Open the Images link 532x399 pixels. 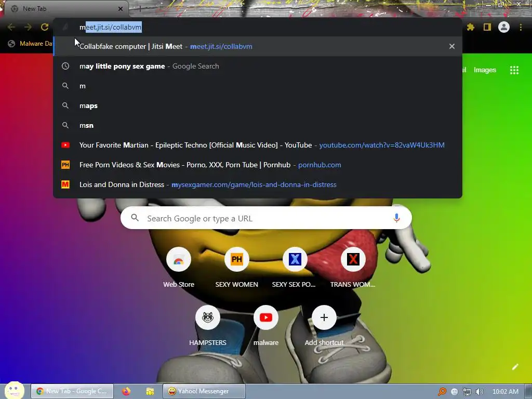tap(485, 70)
